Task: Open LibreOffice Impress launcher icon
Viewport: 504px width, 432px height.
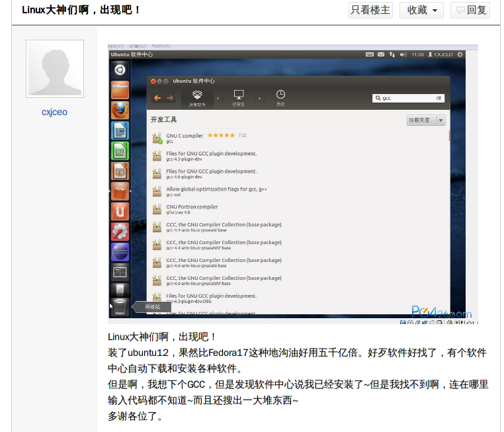Action: pyautogui.click(x=120, y=171)
